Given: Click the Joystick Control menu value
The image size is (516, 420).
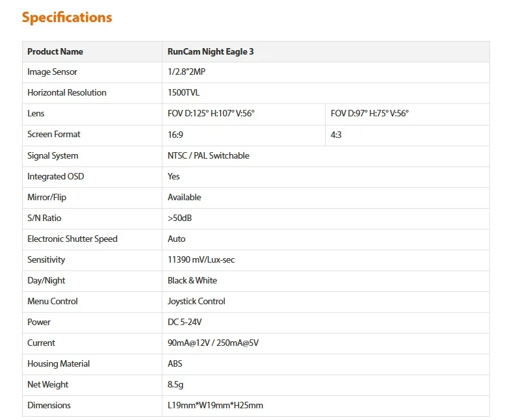Looking at the screenshot, I should 196,301.
